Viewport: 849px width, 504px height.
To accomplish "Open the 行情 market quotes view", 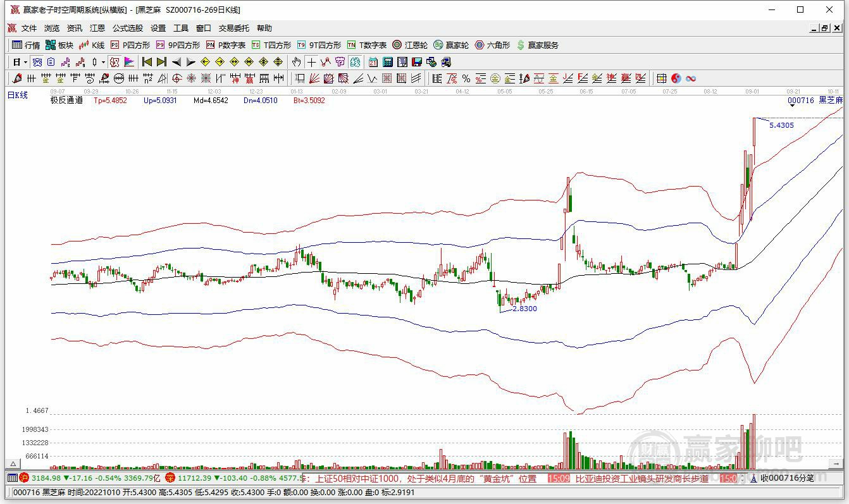I will point(26,45).
